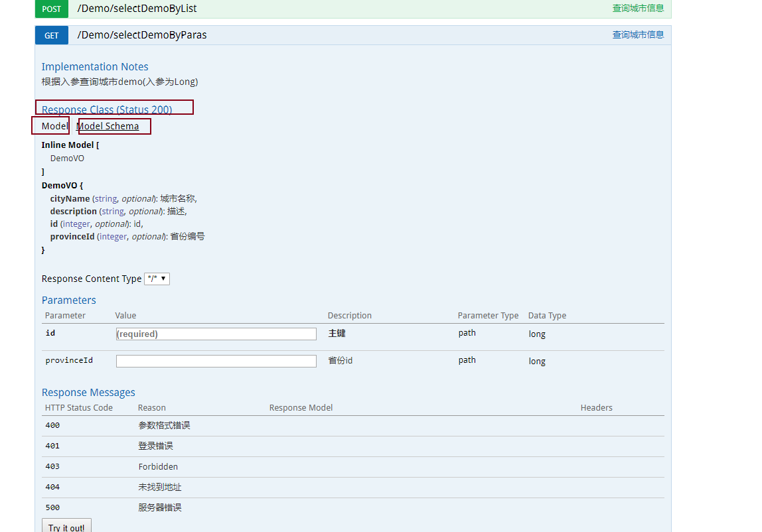This screenshot has width=762, height=532.
Task: Select the description property in DemoVO
Action: click(x=74, y=212)
